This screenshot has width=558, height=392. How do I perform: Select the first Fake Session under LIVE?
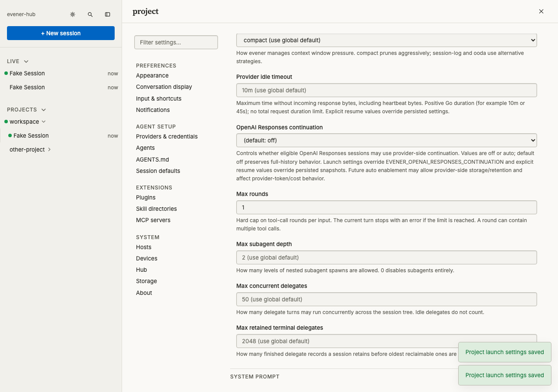(61, 73)
